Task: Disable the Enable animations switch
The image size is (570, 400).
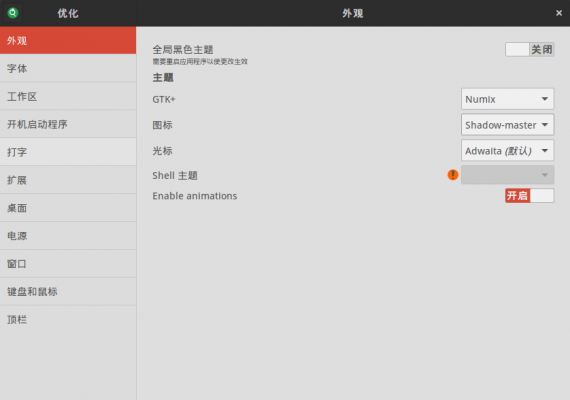Action: click(529, 196)
